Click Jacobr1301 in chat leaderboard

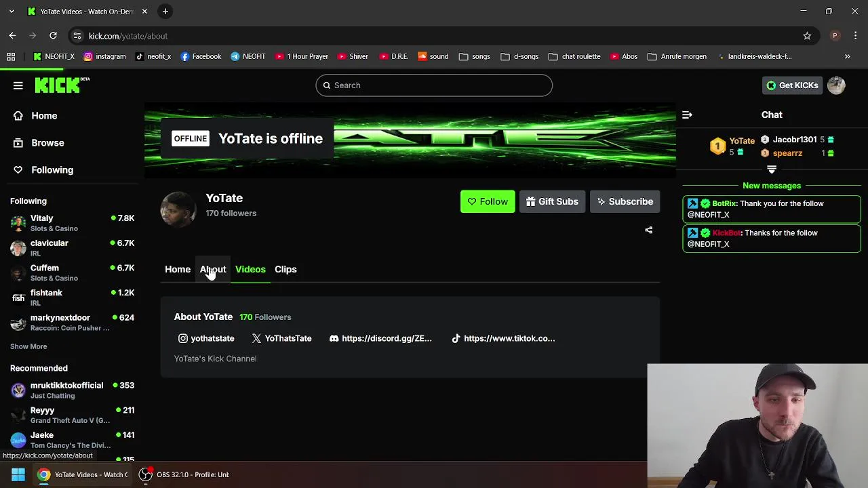(x=795, y=140)
